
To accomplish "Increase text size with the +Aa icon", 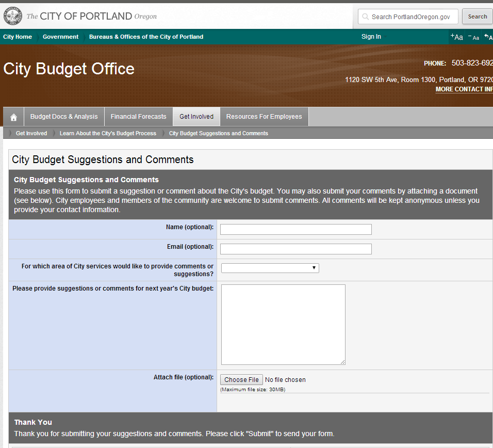I will 456,37.
